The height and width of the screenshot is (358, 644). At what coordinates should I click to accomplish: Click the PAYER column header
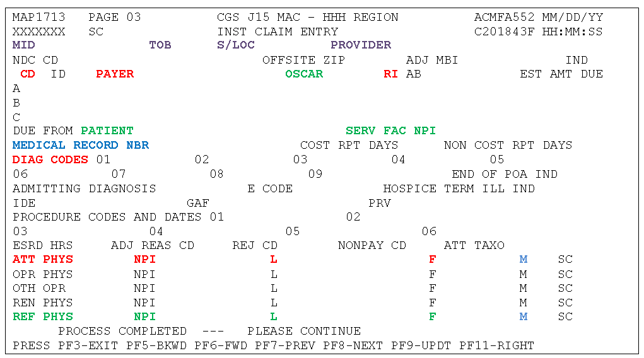[x=115, y=74]
